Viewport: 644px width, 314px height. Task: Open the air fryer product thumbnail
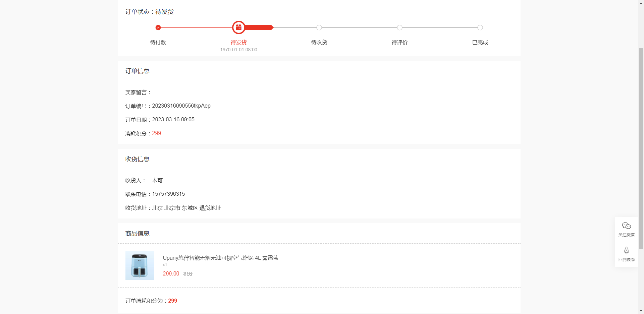tap(140, 265)
